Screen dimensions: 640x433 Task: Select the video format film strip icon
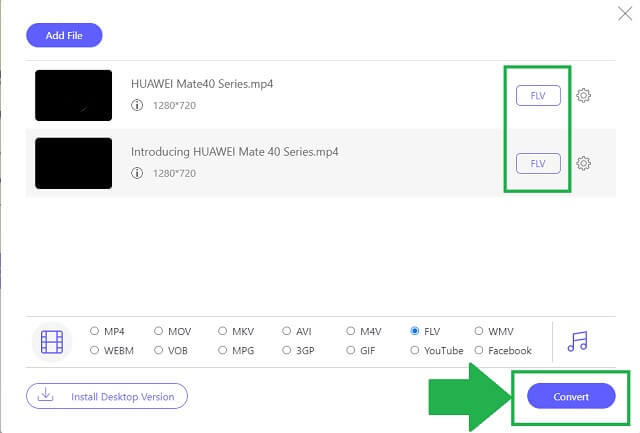52,342
